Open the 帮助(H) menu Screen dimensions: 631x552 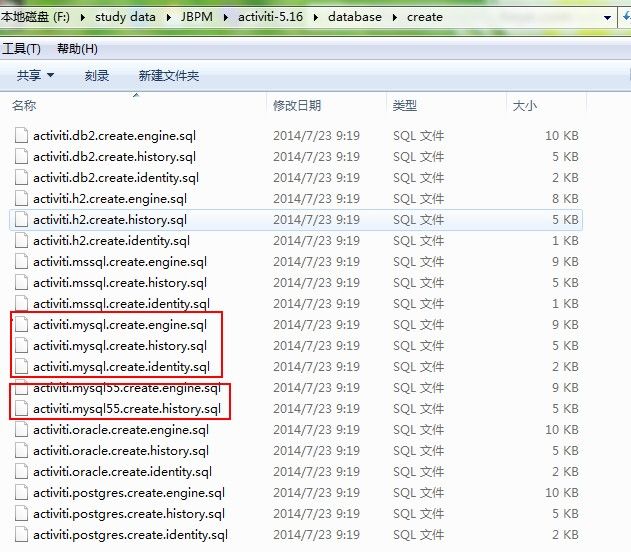[77, 49]
